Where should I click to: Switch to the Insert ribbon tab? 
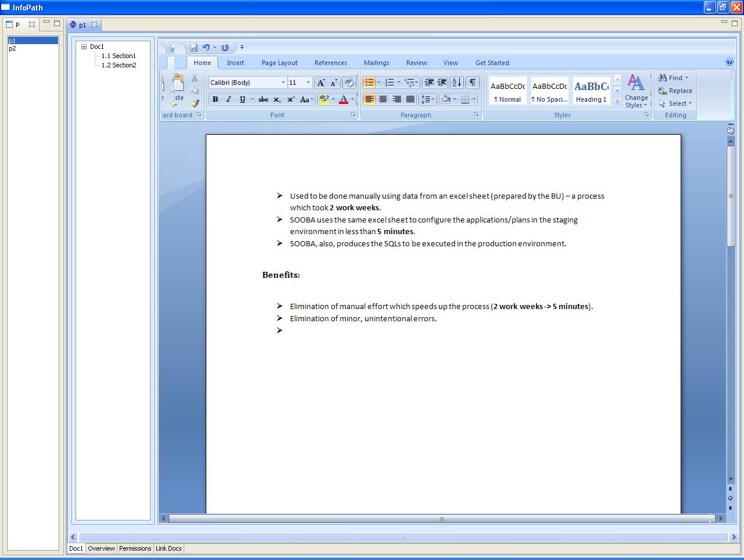(x=235, y=63)
